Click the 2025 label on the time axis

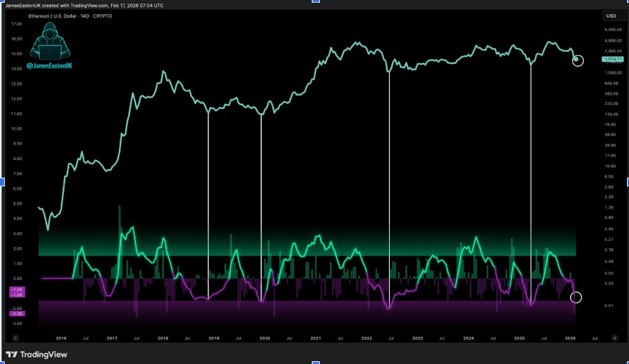click(x=519, y=338)
